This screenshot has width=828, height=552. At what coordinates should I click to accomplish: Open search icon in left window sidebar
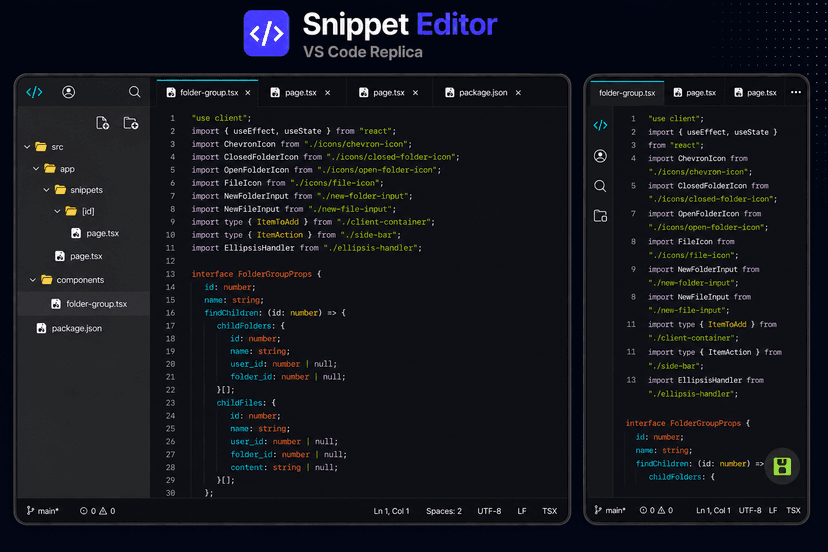[x=135, y=92]
